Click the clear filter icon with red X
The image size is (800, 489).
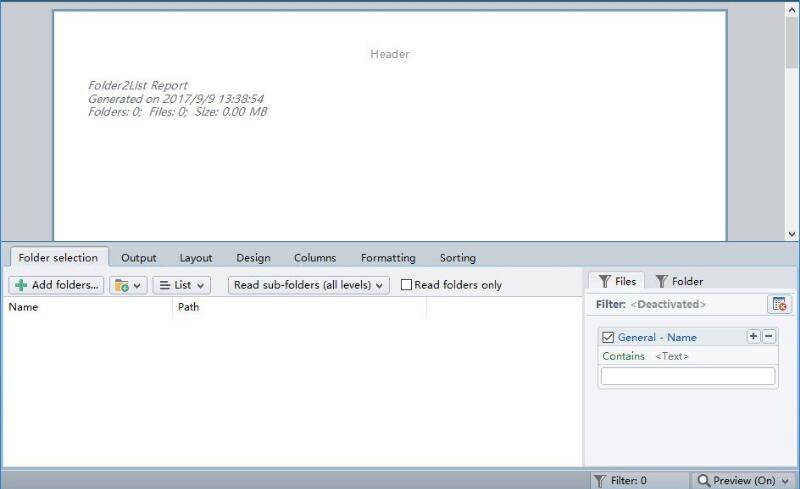pyautogui.click(x=779, y=304)
